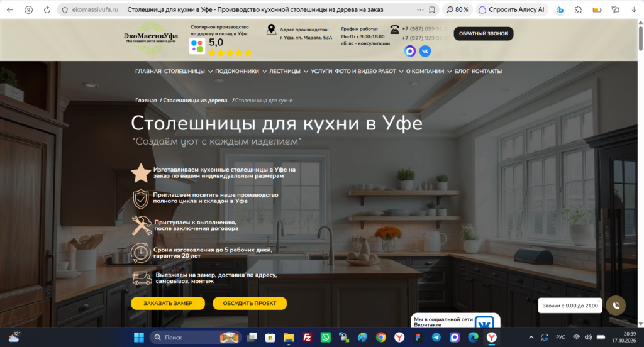Image resolution: width=644 pixels, height=347 pixels.
Task: Open WhatsApp from the taskbar
Action: [326, 338]
